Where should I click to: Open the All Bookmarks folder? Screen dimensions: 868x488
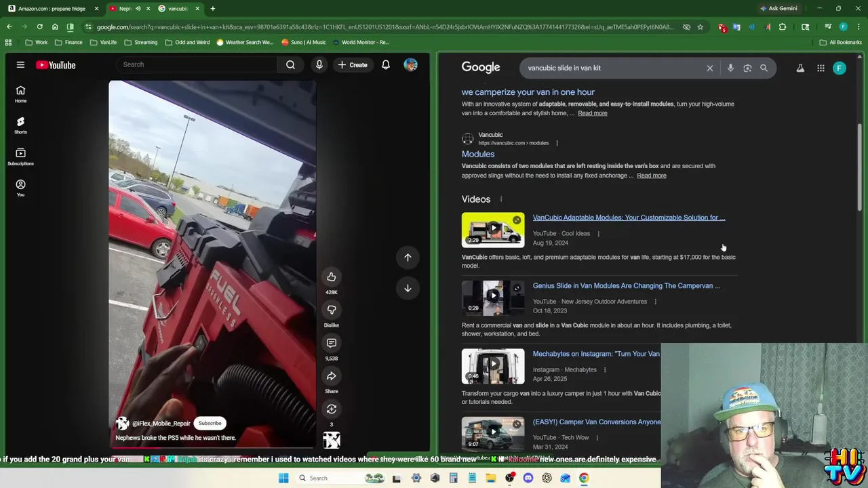point(841,42)
